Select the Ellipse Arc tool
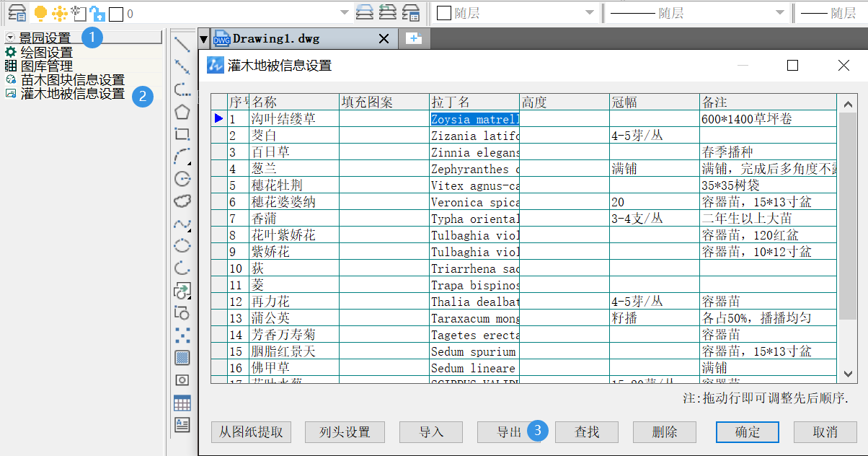Screen dimensions: 868x456 pyautogui.click(x=182, y=268)
